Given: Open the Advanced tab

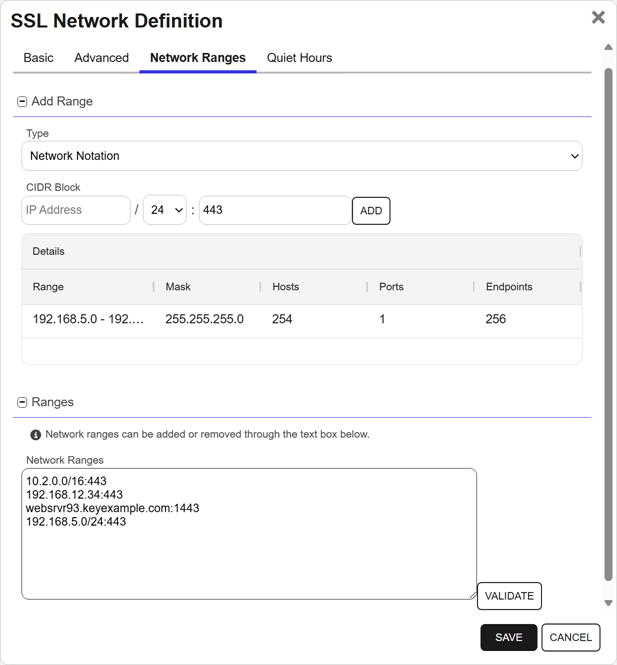Looking at the screenshot, I should coord(101,58).
